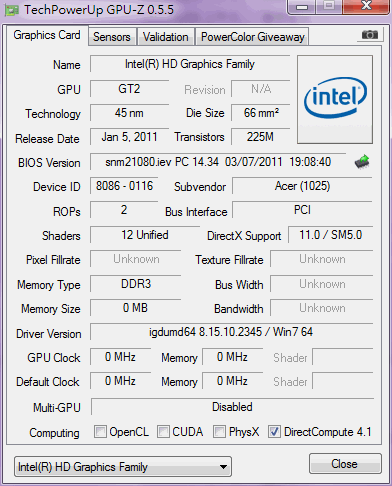This screenshot has width=392, height=486.
Task: Click the Close button
Action: (345, 464)
